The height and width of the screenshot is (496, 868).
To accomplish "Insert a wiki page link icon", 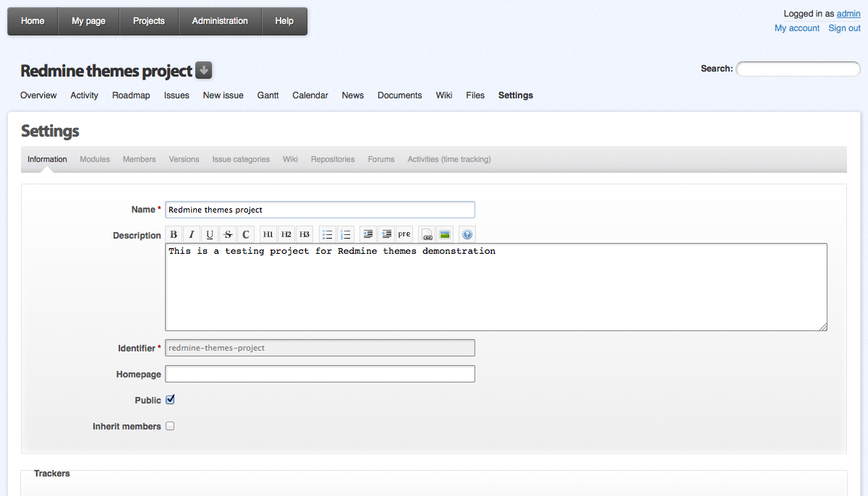I will (427, 234).
